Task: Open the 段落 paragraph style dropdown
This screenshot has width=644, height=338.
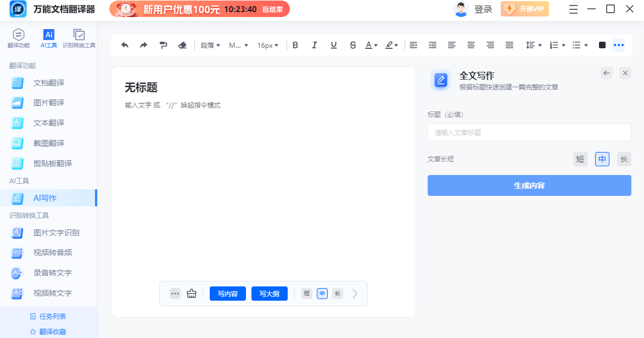Action: [x=210, y=45]
